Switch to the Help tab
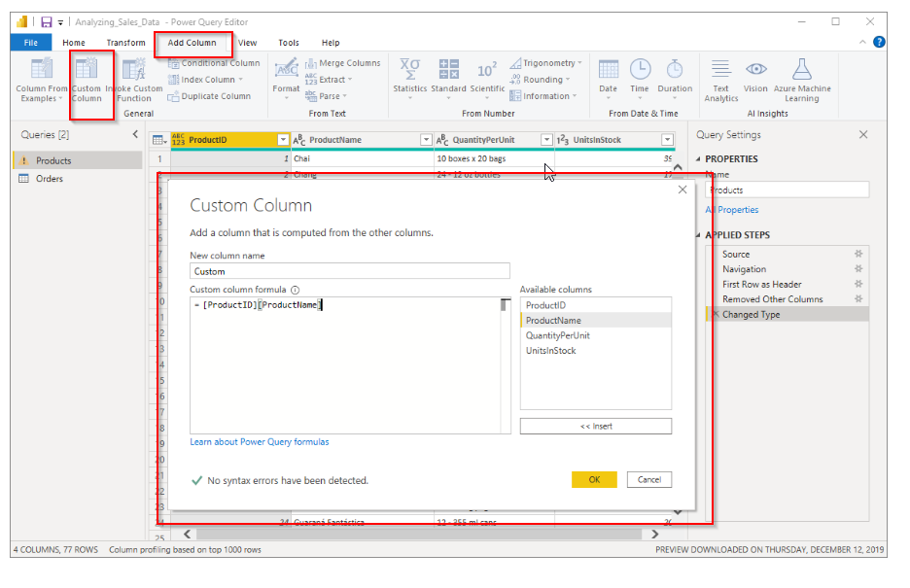Screen dimensions: 910x588 331,43
